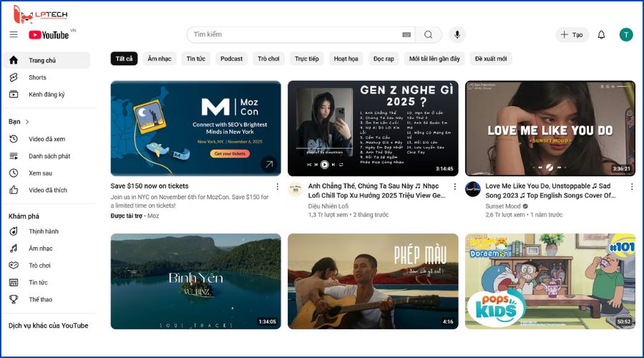Click Save $150 now on tickets title

[150, 185]
